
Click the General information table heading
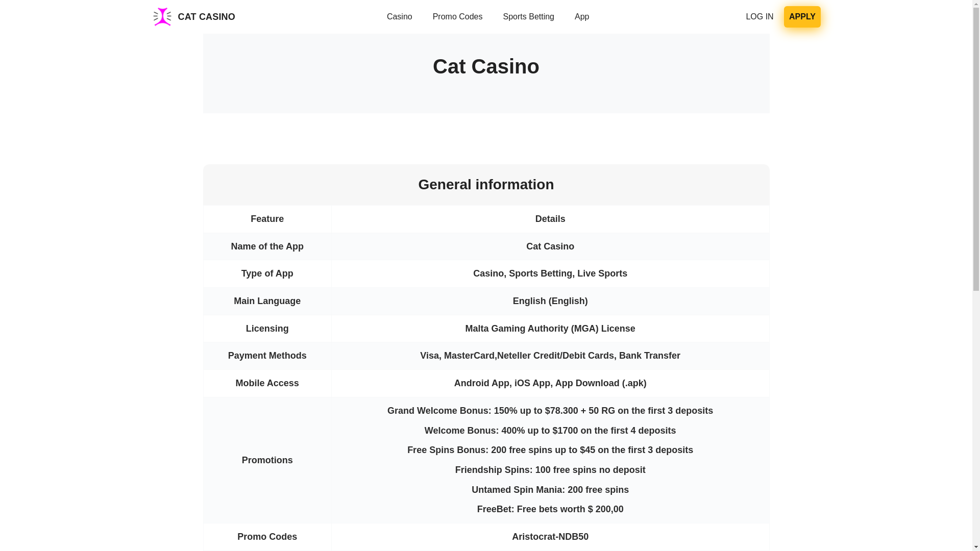coord(485,185)
